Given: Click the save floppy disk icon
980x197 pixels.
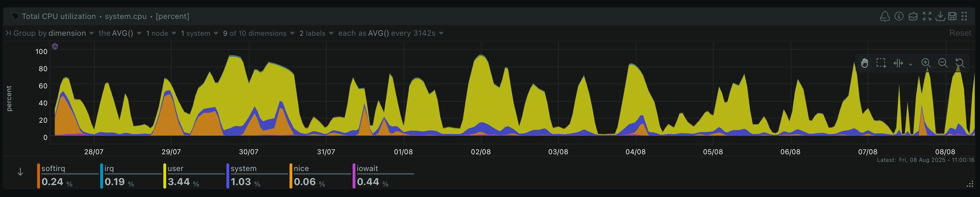Looking at the screenshot, I should tap(952, 16).
